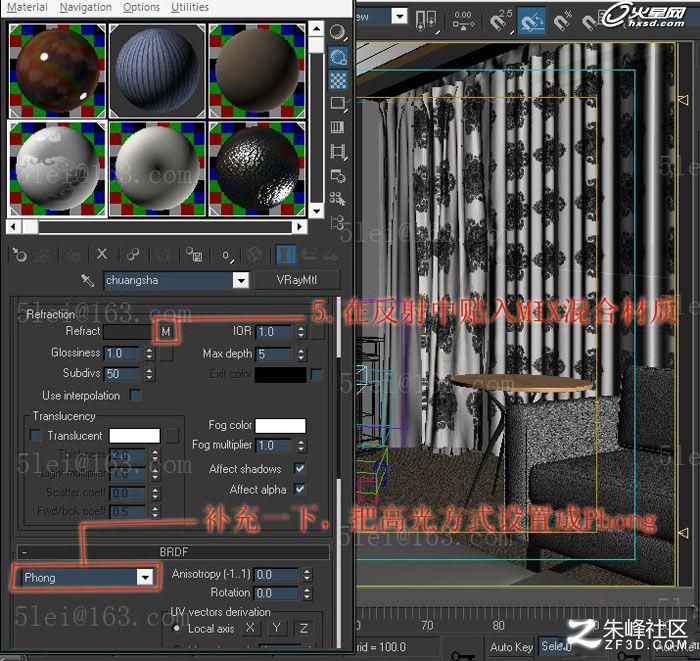Viewport: 700px width, 661px height.
Task: Toggle checkered Background pattern icon
Action: (x=338, y=81)
